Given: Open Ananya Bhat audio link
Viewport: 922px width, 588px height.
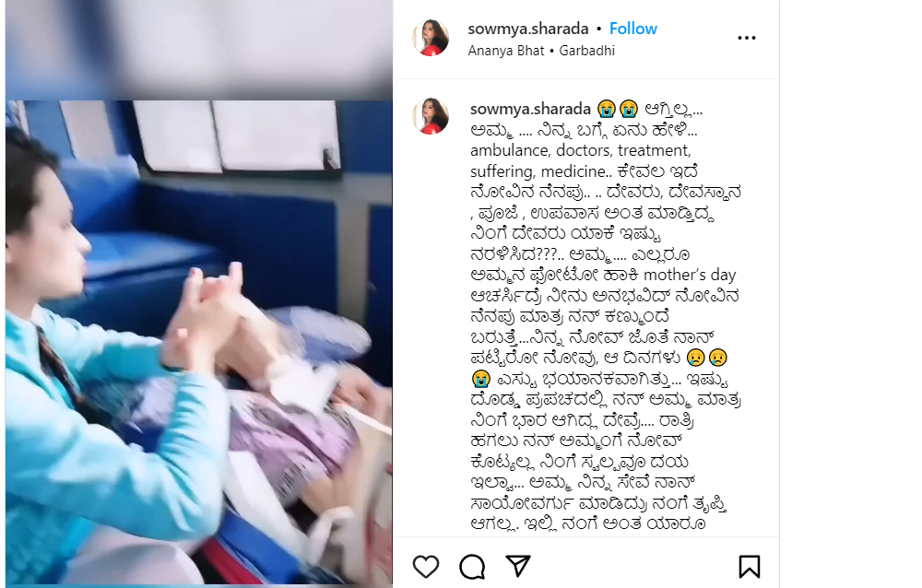Looking at the screenshot, I should click(506, 51).
